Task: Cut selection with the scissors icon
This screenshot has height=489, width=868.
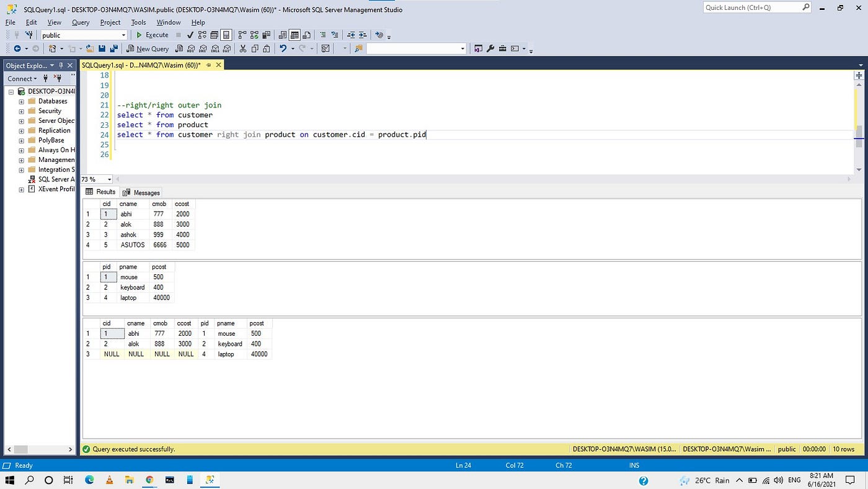Action: click(x=243, y=48)
